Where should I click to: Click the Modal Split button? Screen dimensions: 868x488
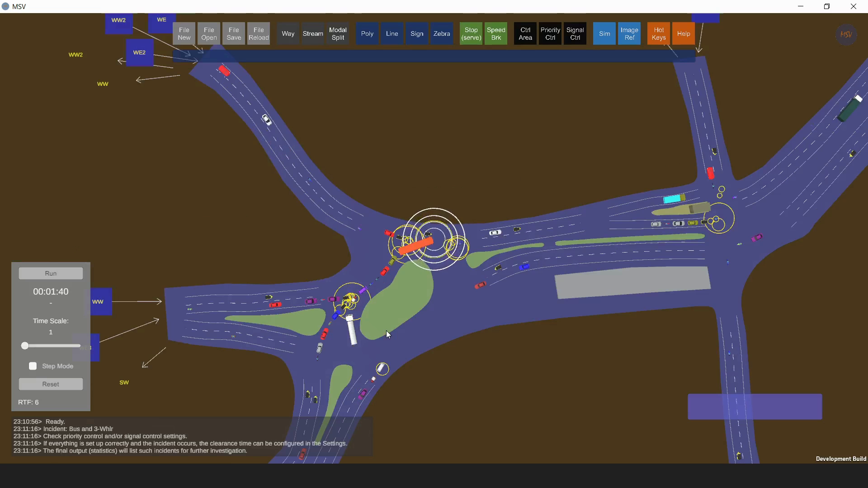(x=338, y=34)
